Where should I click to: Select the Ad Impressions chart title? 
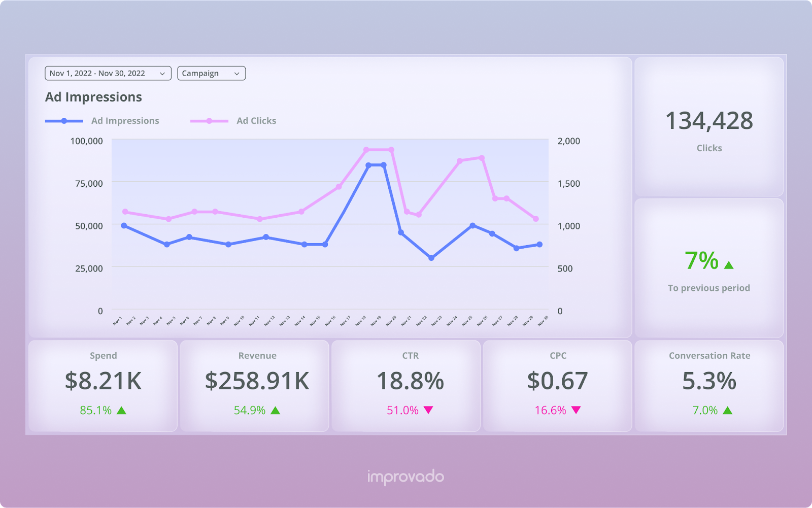pyautogui.click(x=93, y=97)
